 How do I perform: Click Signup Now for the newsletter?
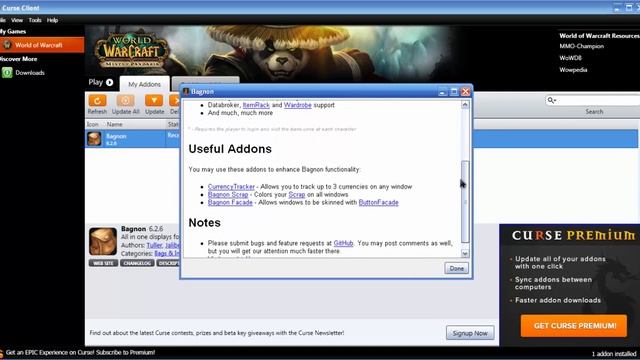470,333
